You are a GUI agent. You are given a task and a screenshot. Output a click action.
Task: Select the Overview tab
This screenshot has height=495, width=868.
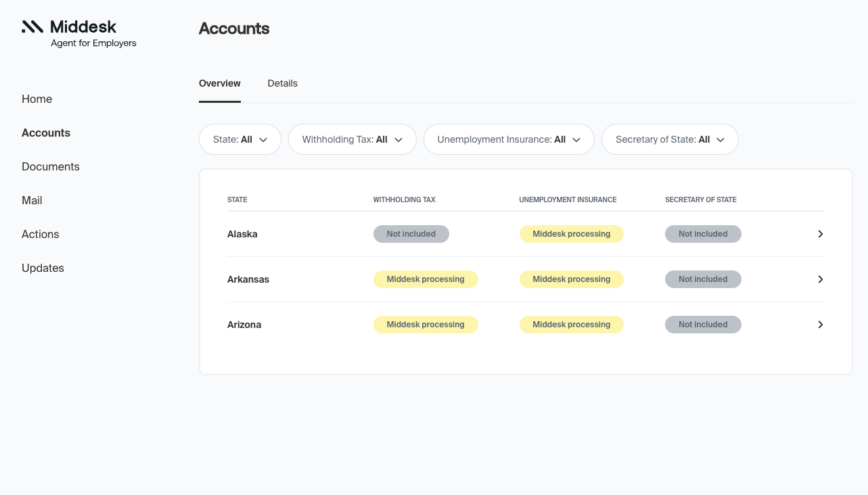click(220, 83)
